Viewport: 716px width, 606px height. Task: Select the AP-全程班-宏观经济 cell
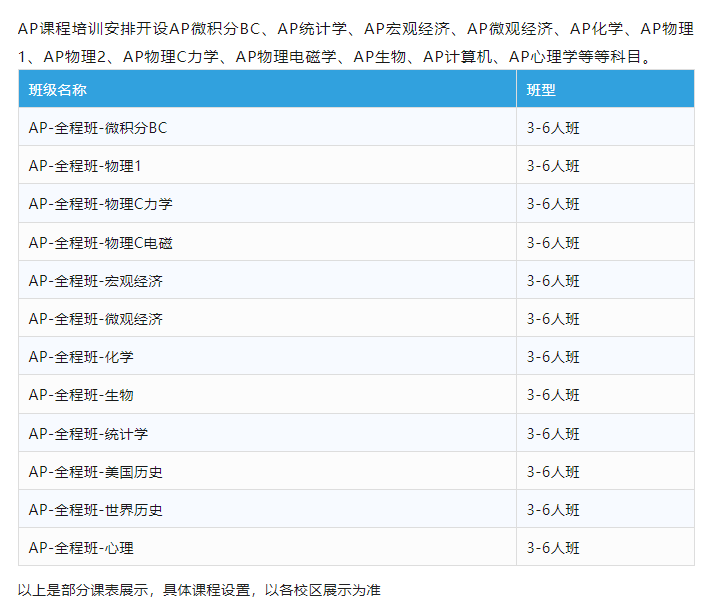[268, 280]
